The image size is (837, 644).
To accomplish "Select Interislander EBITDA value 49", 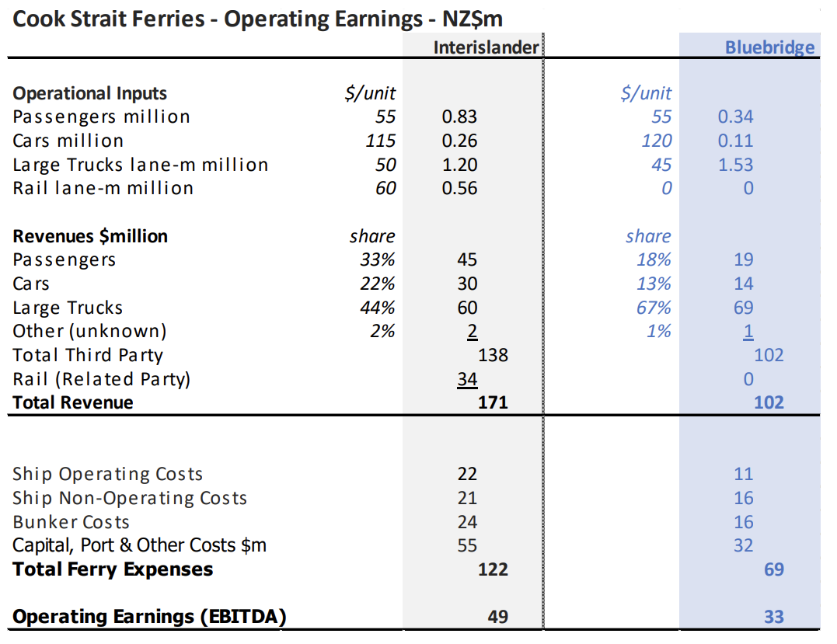I will (497, 618).
